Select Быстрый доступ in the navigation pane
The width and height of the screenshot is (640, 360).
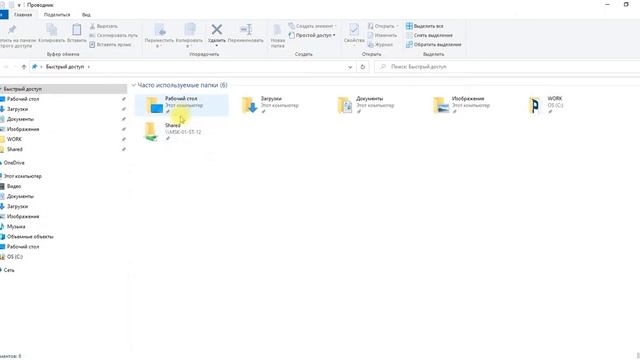click(63, 89)
